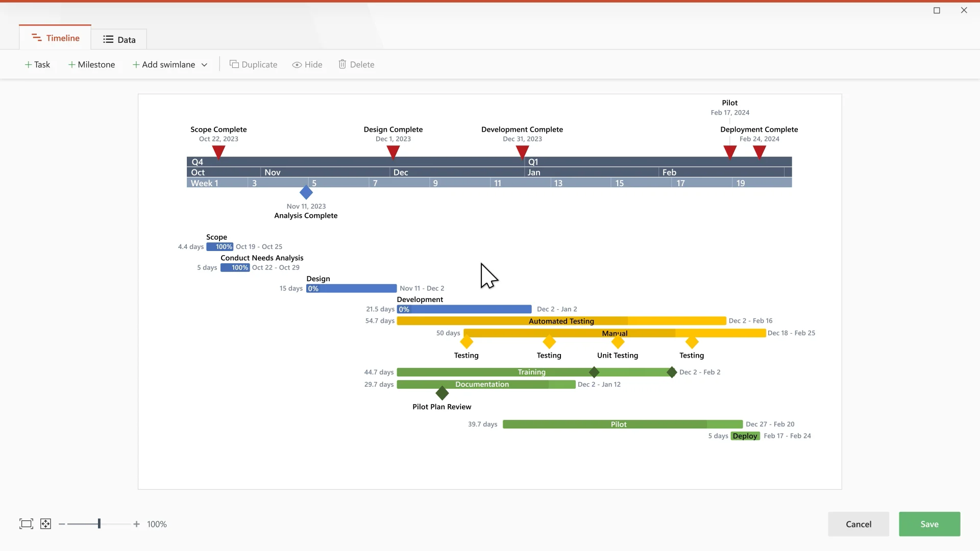
Task: Click the center view icon
Action: (x=45, y=524)
